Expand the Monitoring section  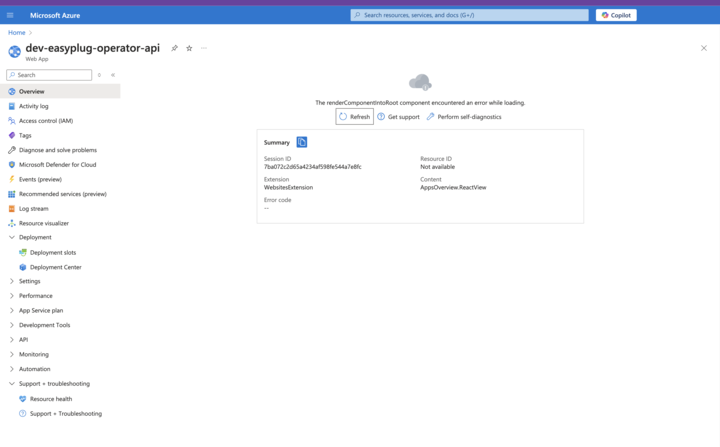coord(12,355)
